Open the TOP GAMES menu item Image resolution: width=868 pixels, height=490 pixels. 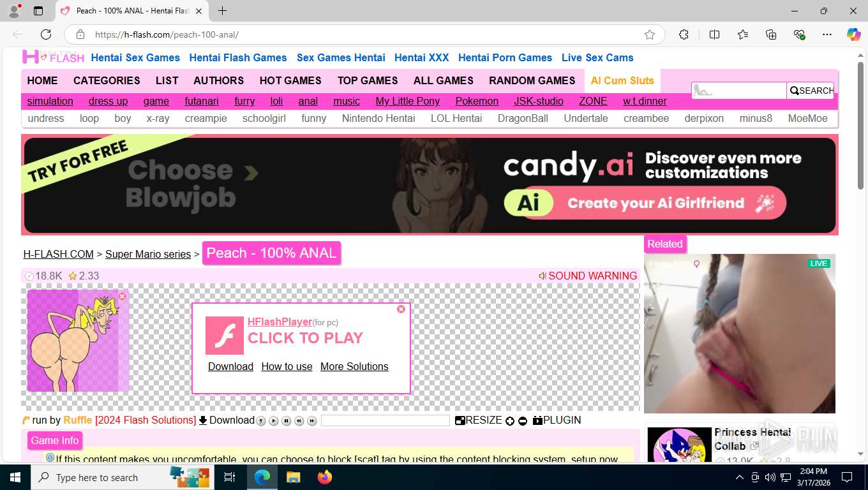(368, 80)
